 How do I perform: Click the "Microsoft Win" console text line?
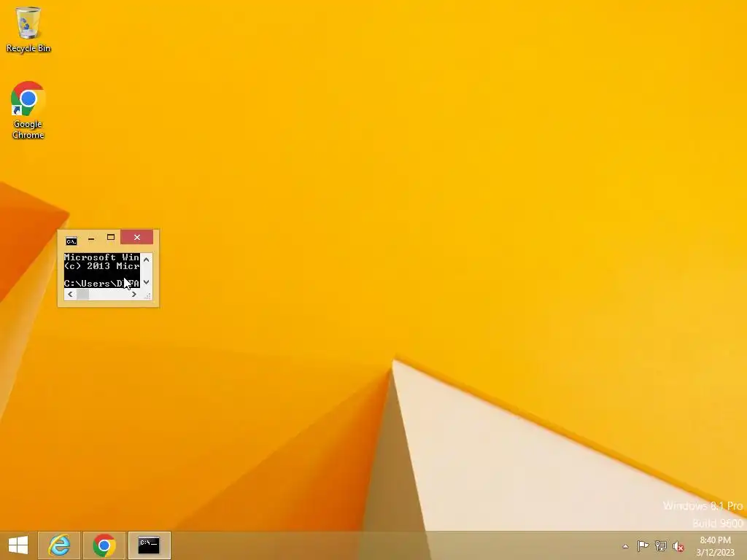[x=101, y=257]
